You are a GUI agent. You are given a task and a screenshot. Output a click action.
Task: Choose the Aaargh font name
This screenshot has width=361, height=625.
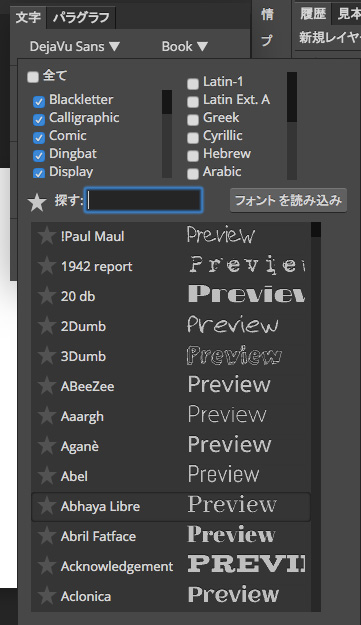pyautogui.click(x=82, y=417)
